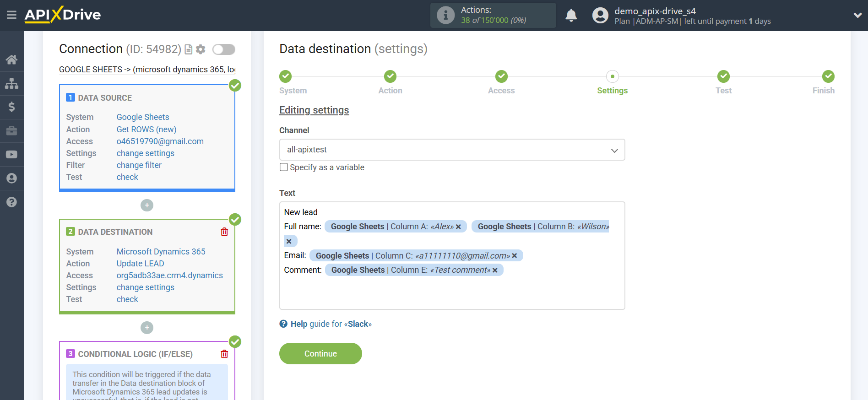Open profile icon in sidebar
868x400 pixels.
(x=12, y=178)
